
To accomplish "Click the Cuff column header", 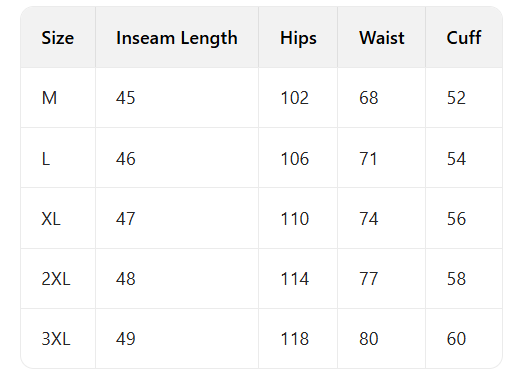I will tap(464, 38).
